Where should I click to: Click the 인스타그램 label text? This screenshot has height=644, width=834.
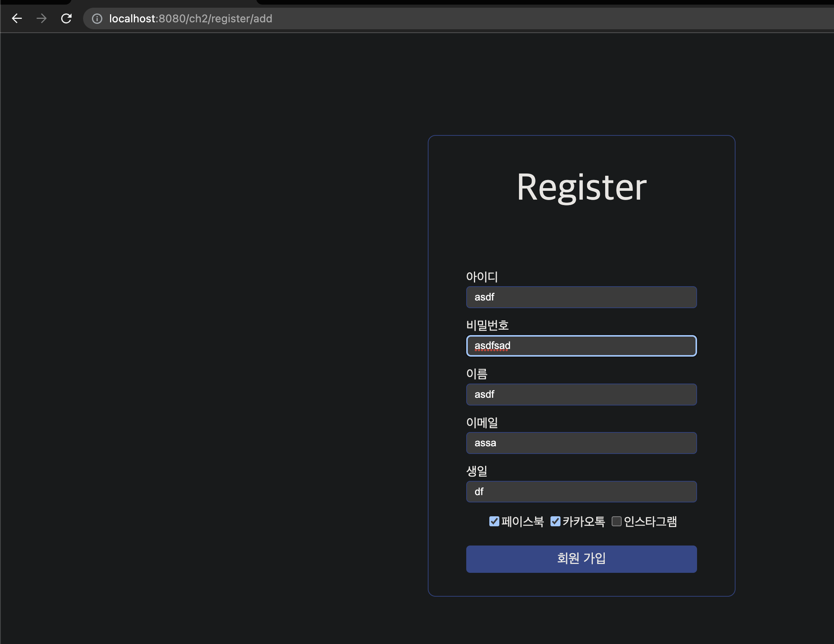pyautogui.click(x=650, y=522)
